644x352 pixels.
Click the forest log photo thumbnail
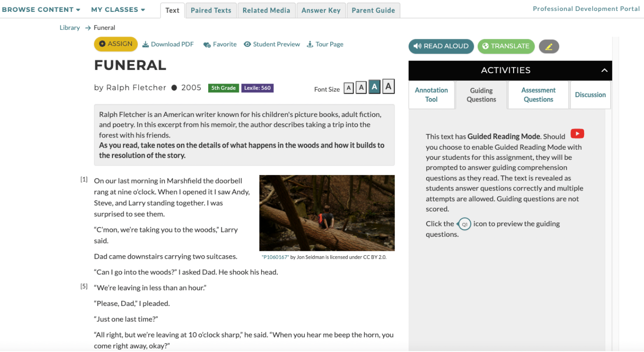click(327, 213)
